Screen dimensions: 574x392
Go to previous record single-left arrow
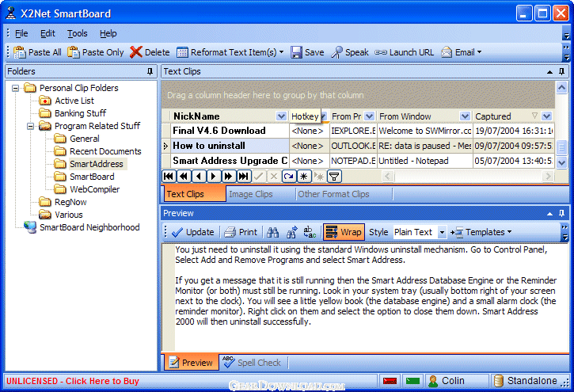pos(199,177)
